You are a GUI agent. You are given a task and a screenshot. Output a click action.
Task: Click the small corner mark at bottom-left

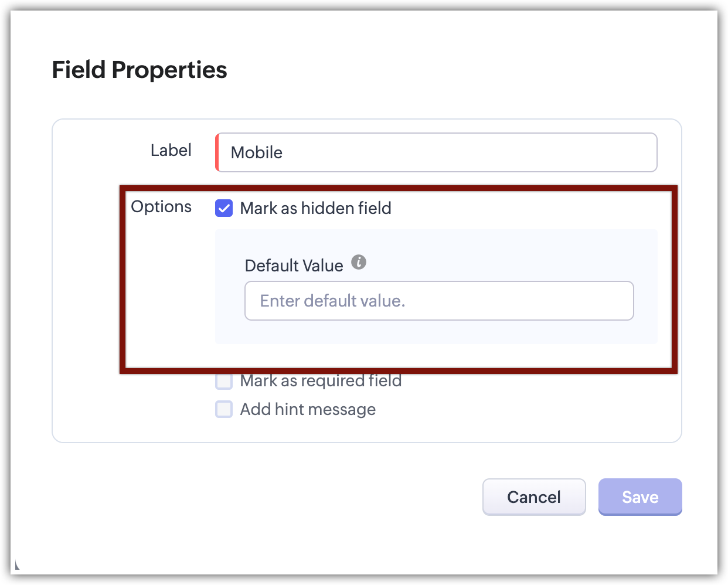17,566
